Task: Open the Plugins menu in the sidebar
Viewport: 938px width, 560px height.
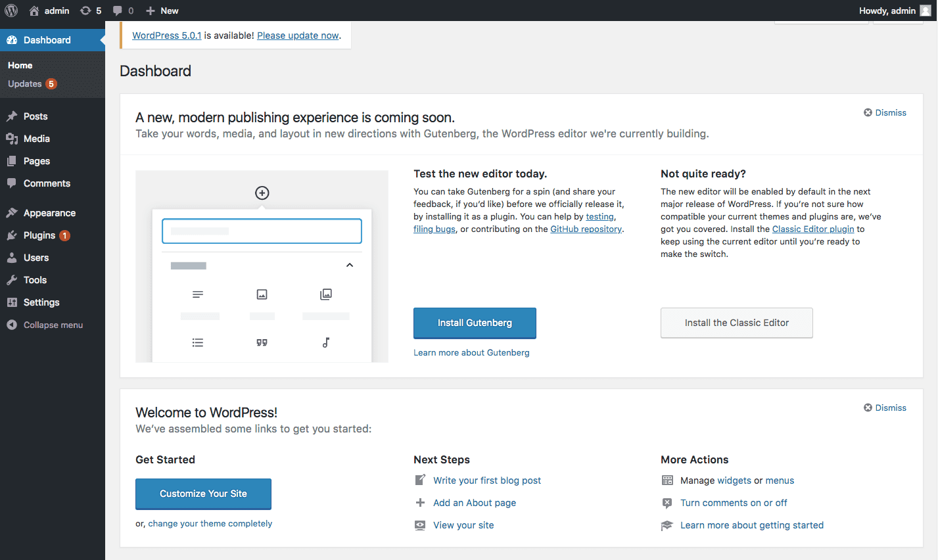Action: click(x=39, y=235)
